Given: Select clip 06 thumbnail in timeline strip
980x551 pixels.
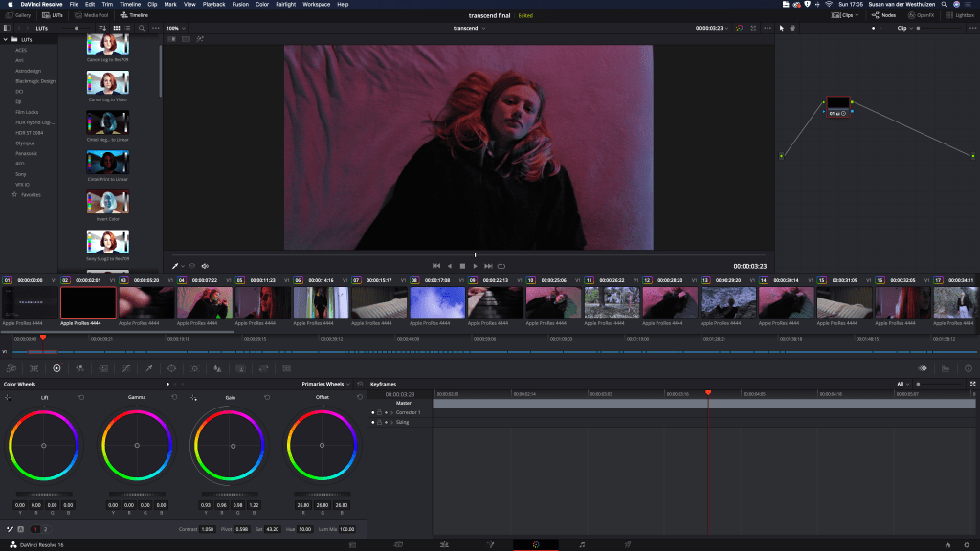Looking at the screenshot, I should pyautogui.click(x=321, y=302).
